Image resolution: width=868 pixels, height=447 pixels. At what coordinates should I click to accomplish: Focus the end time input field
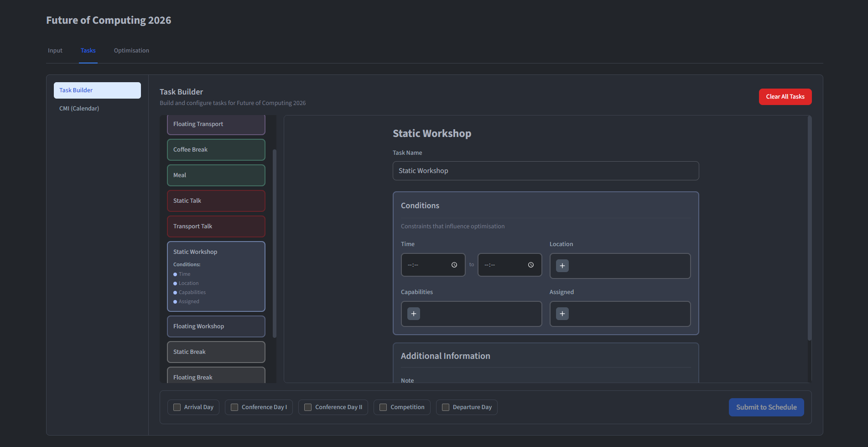(x=509, y=265)
